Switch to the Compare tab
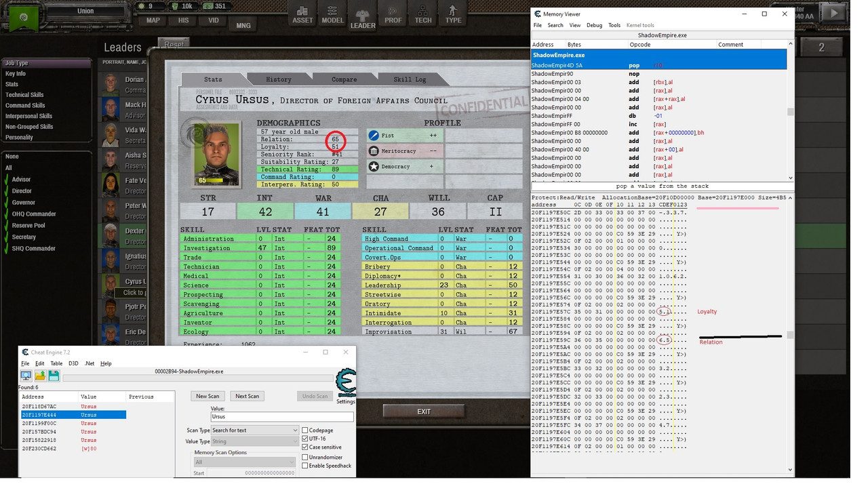Viewport: 868px width, 503px height. coord(344,79)
